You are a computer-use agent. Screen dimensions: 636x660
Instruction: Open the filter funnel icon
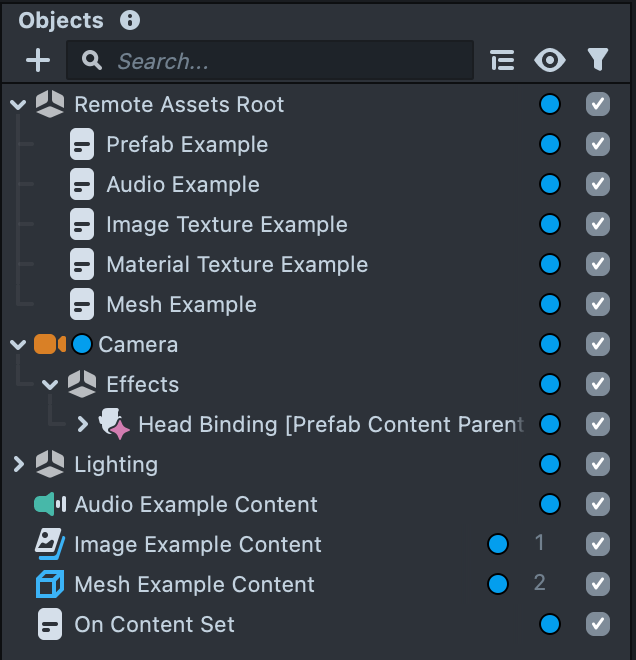(597, 61)
